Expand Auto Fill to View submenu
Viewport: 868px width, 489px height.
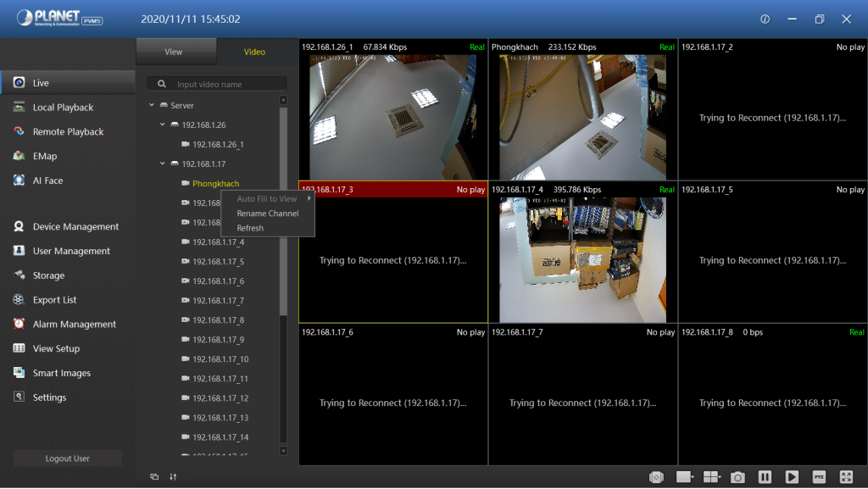point(268,198)
